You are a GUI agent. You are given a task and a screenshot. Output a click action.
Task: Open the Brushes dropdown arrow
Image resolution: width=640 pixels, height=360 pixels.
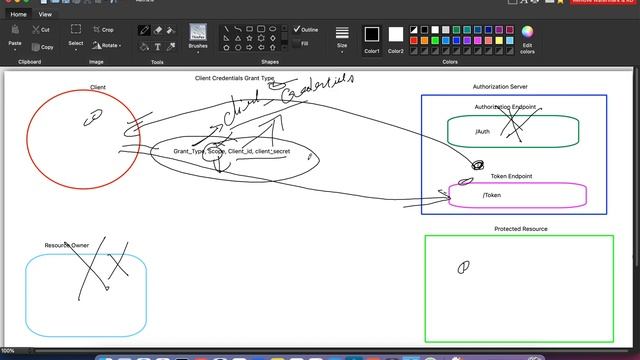tap(198, 52)
